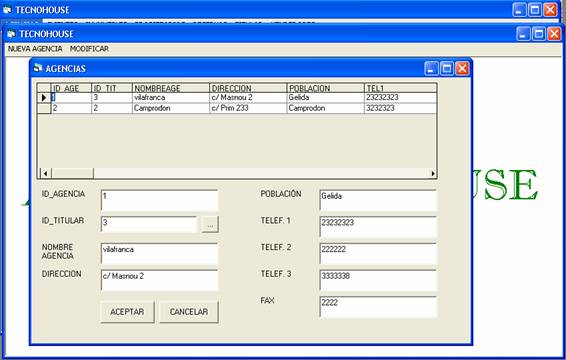Select the ID_AGE cell of the Camprodon row
The image size is (566, 360).
coord(71,108)
